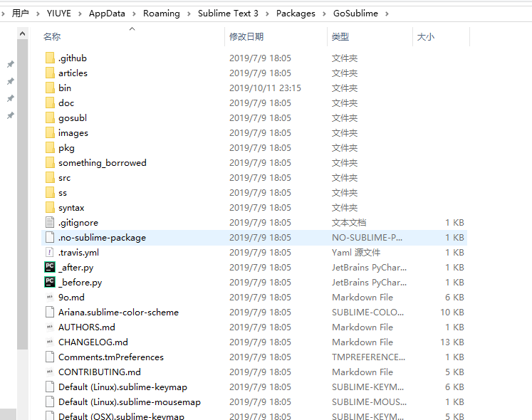The image size is (532, 420).
Task: Select the bin folder icon
Action: (50, 88)
